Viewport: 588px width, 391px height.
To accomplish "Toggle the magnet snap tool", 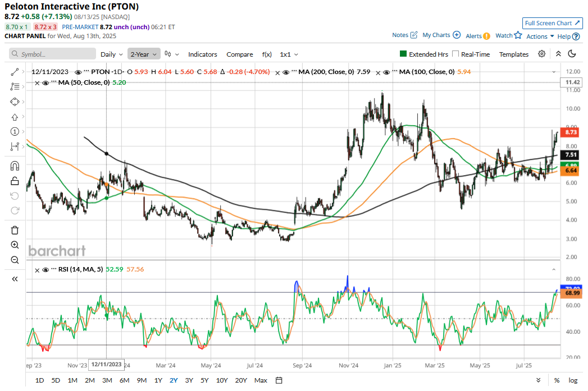I will click(15, 166).
